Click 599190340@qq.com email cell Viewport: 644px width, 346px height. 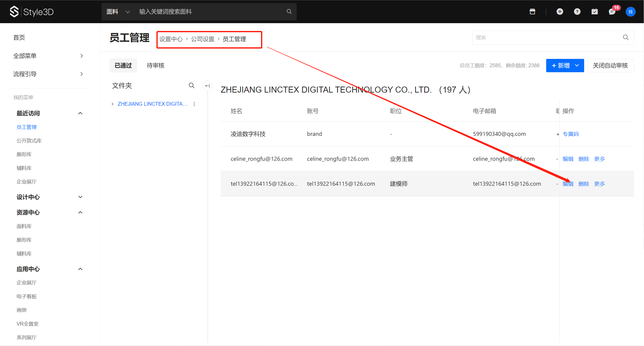coord(499,134)
